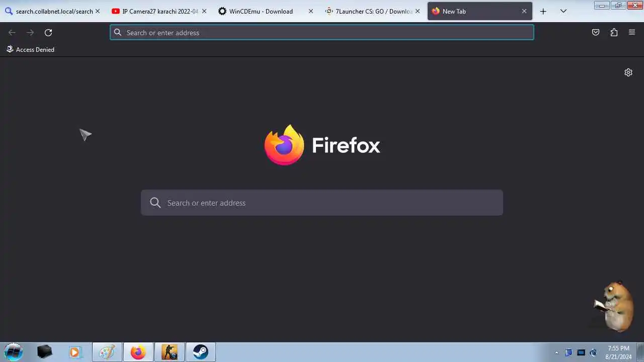Close the search.collabnet.local tab
Screen dimensions: 644x362
click(98, 11)
